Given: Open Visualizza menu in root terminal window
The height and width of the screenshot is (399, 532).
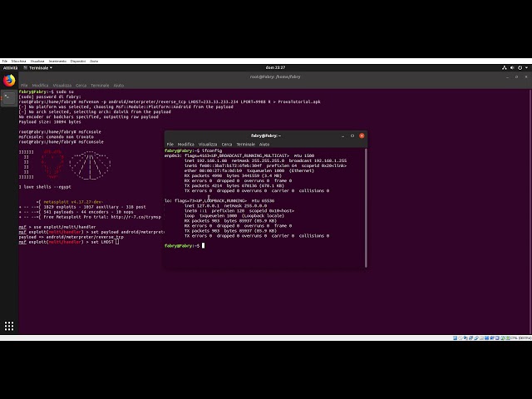Looking at the screenshot, I should (x=62, y=86).
